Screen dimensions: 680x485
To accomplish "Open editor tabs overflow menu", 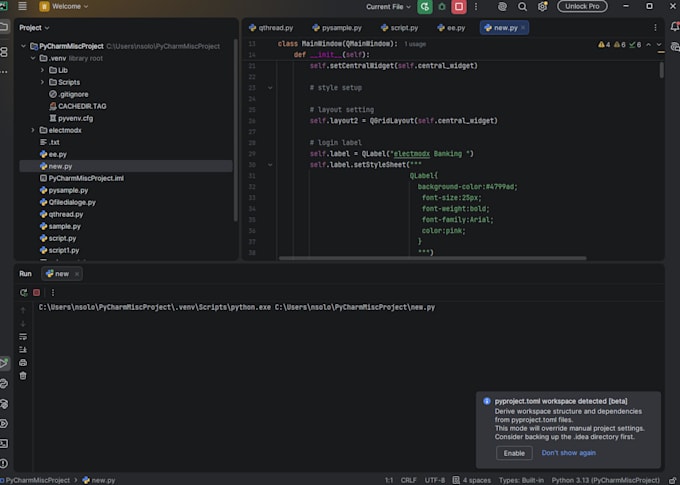I will point(655,28).
